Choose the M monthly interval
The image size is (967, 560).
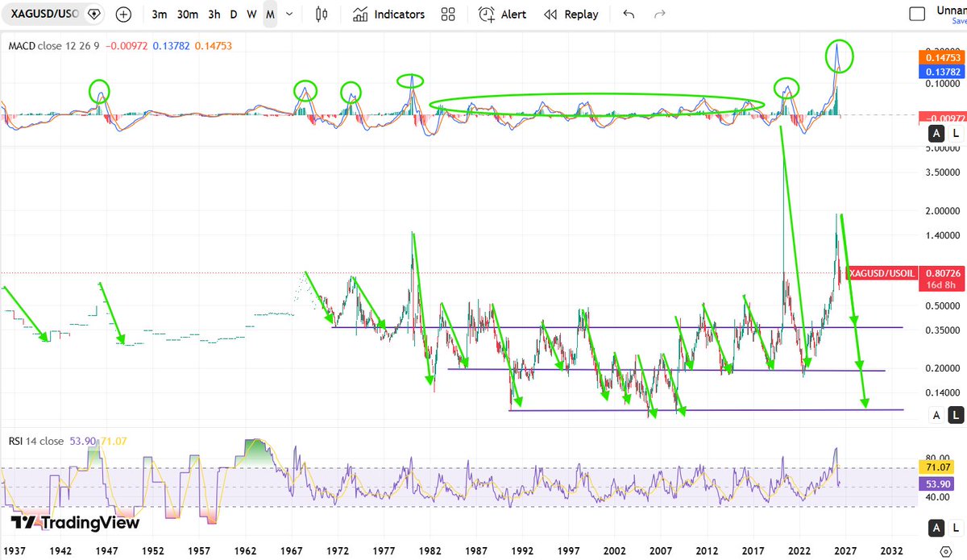click(x=270, y=15)
